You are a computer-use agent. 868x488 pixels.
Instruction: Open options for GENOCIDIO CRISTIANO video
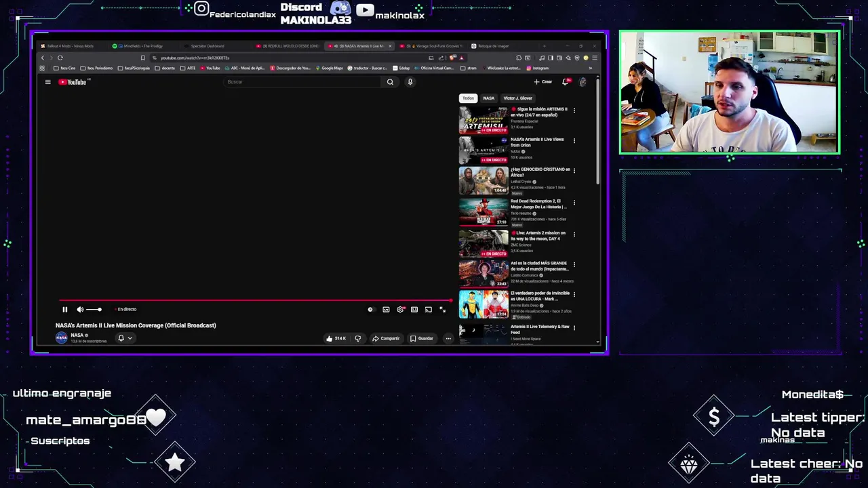pos(574,171)
